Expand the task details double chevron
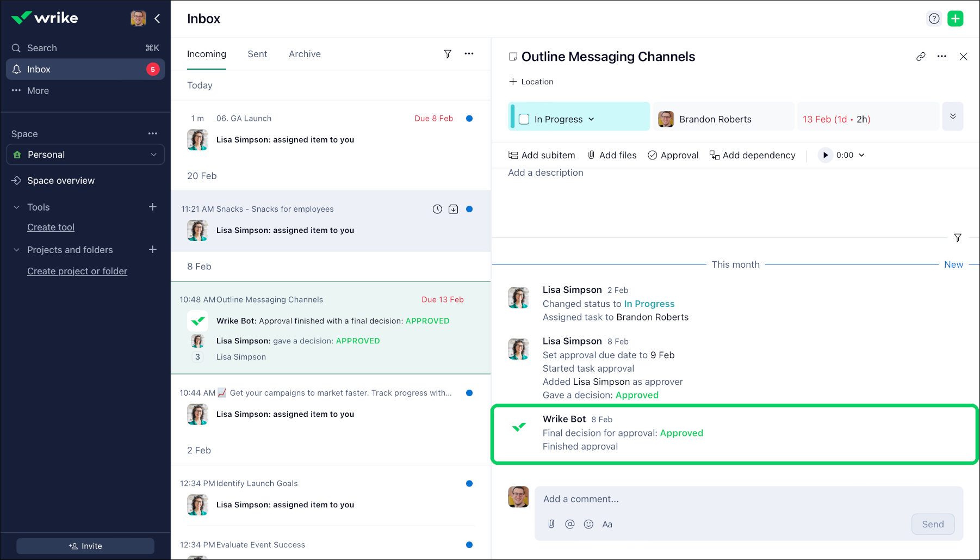980x560 pixels. [952, 116]
